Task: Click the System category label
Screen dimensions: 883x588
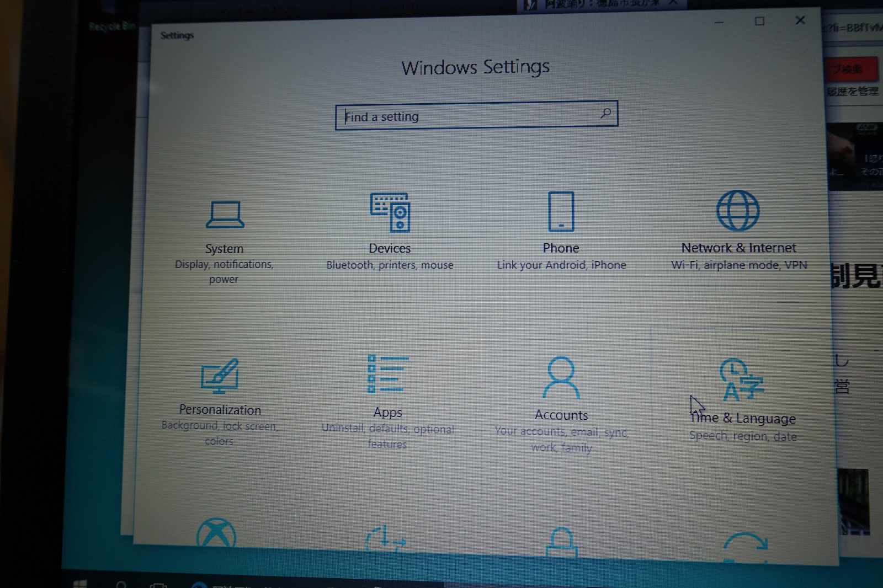Action: pos(224,249)
